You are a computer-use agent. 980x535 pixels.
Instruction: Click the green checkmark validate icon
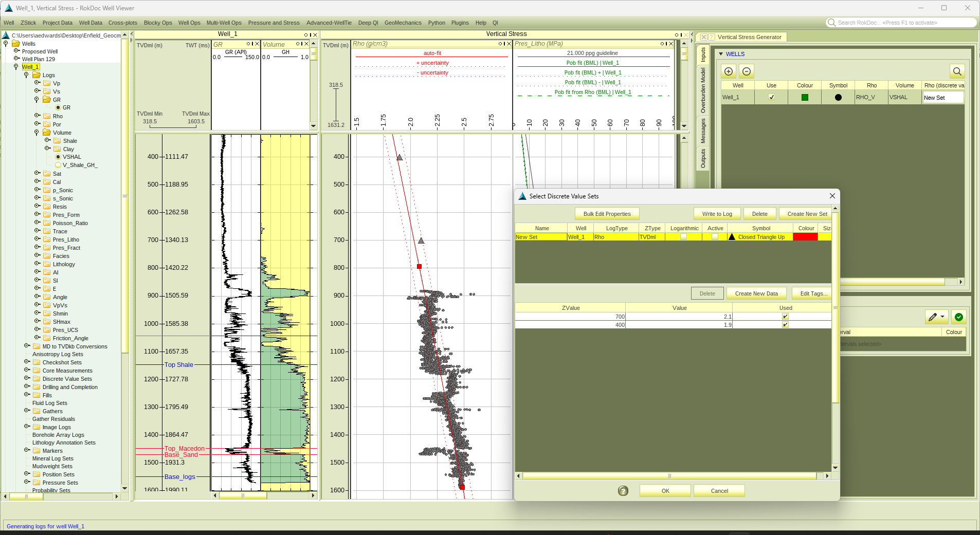(x=958, y=317)
